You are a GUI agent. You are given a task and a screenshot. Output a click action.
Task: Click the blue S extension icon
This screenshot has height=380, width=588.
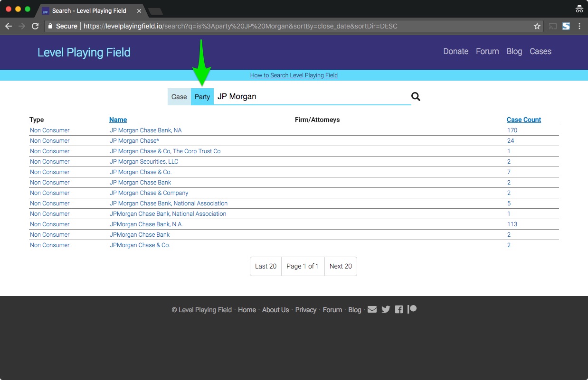point(566,26)
